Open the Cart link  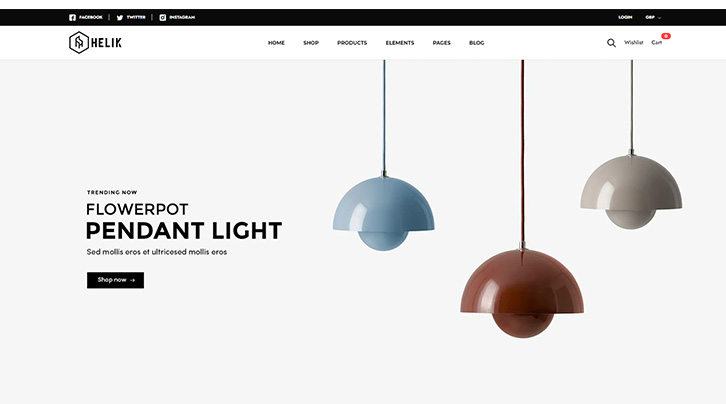[657, 43]
